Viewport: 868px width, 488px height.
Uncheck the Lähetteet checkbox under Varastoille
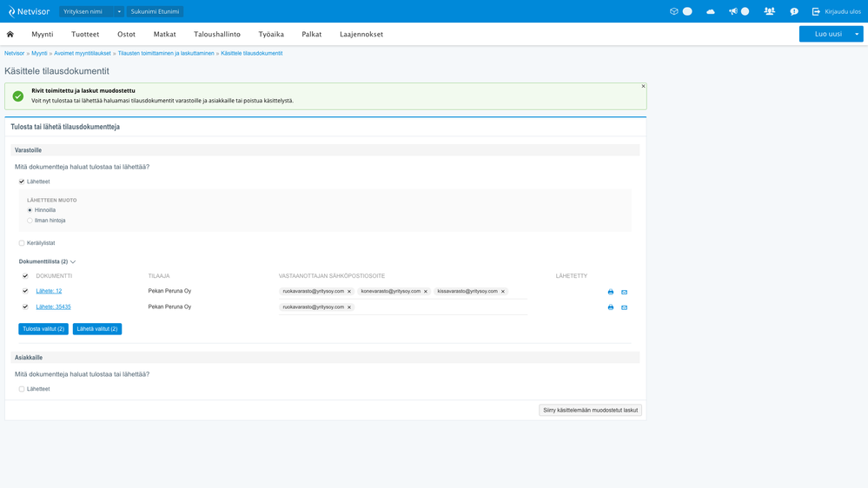click(x=22, y=181)
